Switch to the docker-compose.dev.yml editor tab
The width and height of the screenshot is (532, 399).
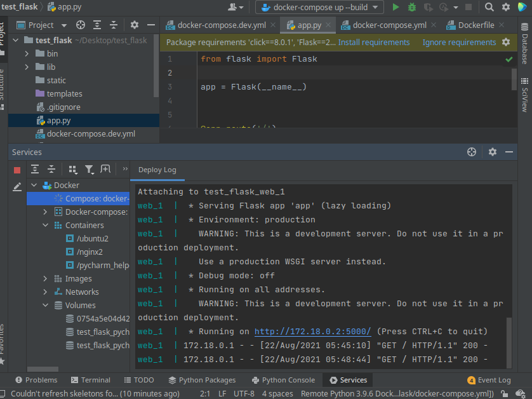coord(220,25)
